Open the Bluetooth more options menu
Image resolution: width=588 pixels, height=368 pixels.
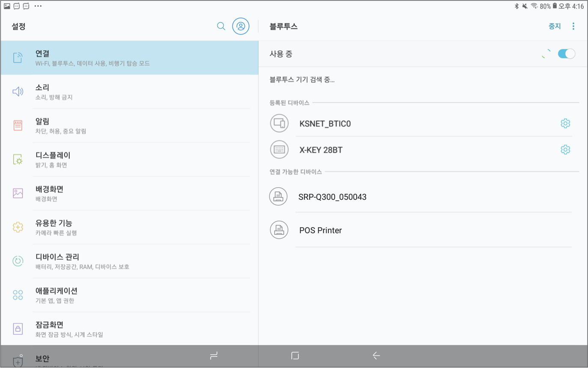pos(573,26)
